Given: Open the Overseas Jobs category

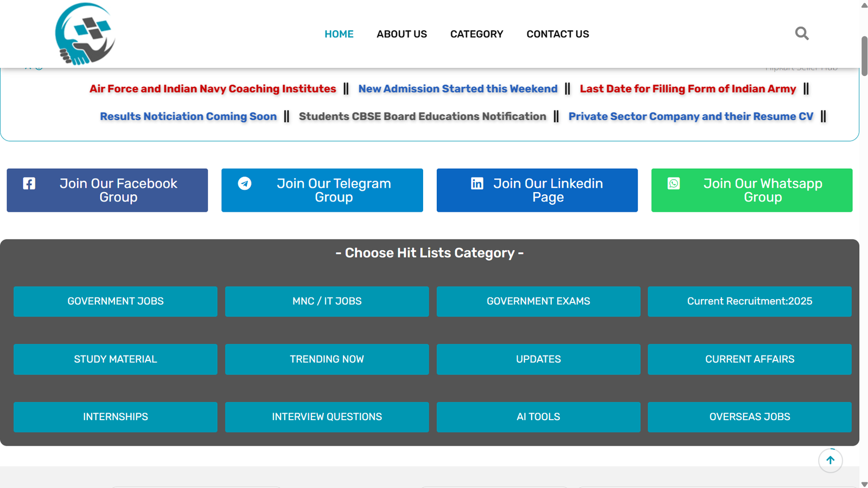Looking at the screenshot, I should click(749, 417).
